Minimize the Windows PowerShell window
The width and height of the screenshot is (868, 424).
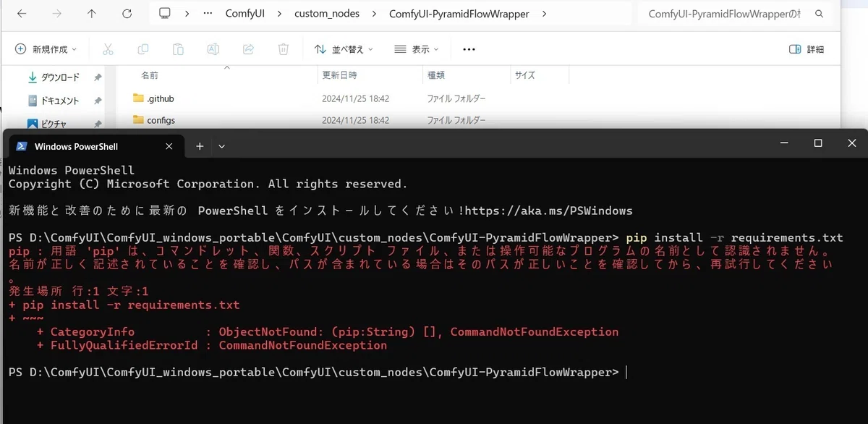coord(784,143)
